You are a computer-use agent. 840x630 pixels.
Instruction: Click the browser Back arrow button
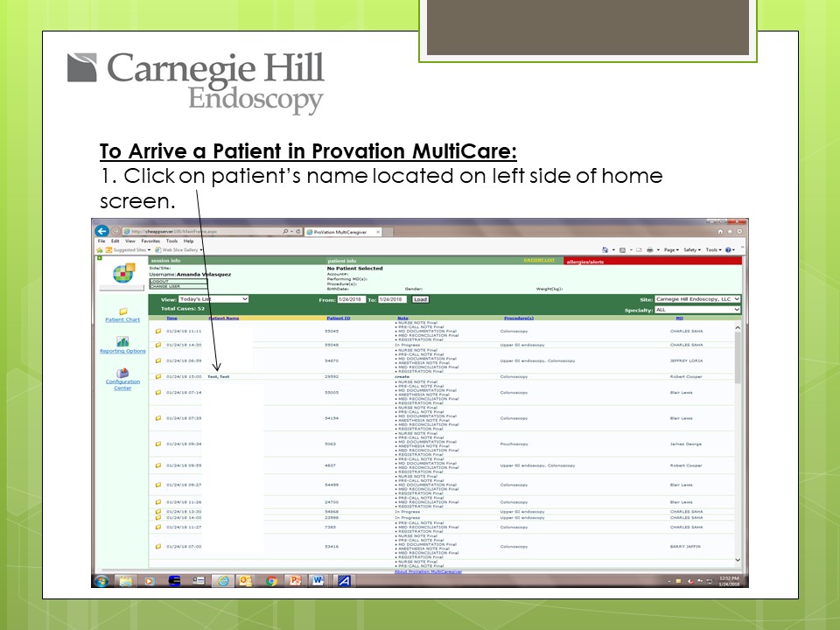pos(101,231)
